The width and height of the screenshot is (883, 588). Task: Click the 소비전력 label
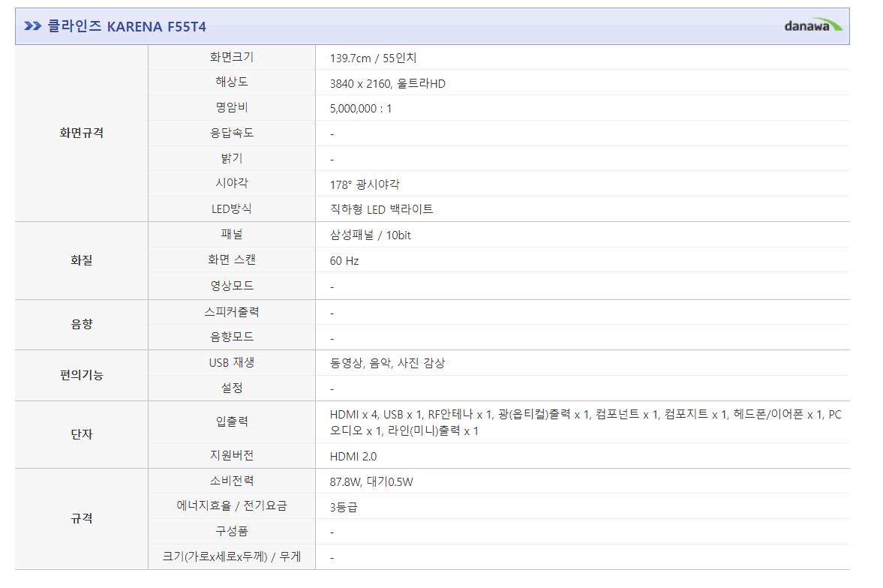pos(232,481)
